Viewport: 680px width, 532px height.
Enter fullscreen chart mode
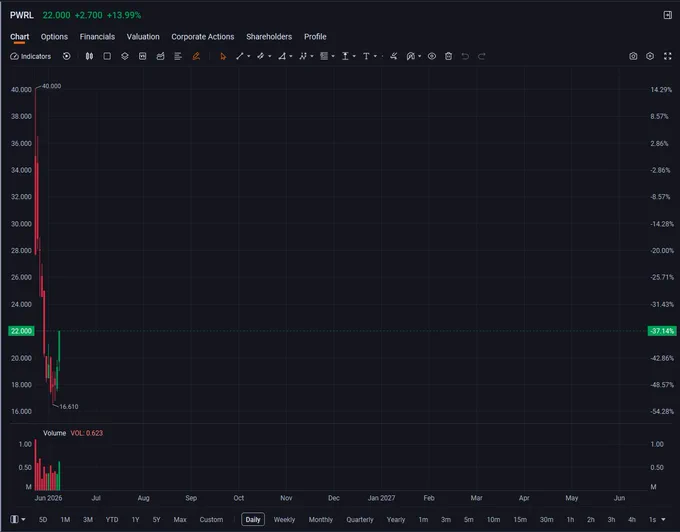point(667,56)
